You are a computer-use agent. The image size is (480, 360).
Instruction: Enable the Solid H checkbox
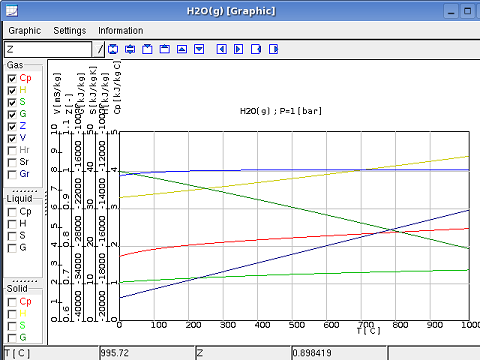pos(12,314)
